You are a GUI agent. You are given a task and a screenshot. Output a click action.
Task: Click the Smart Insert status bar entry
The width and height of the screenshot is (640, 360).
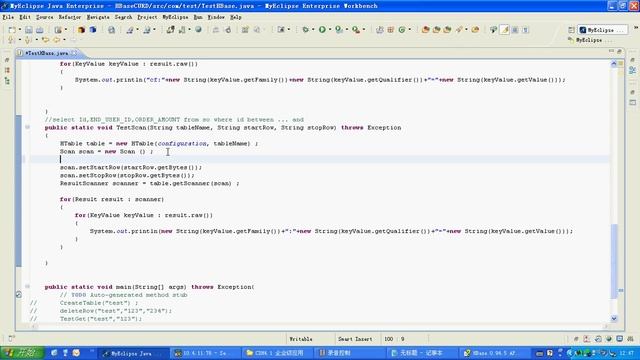tap(355, 339)
